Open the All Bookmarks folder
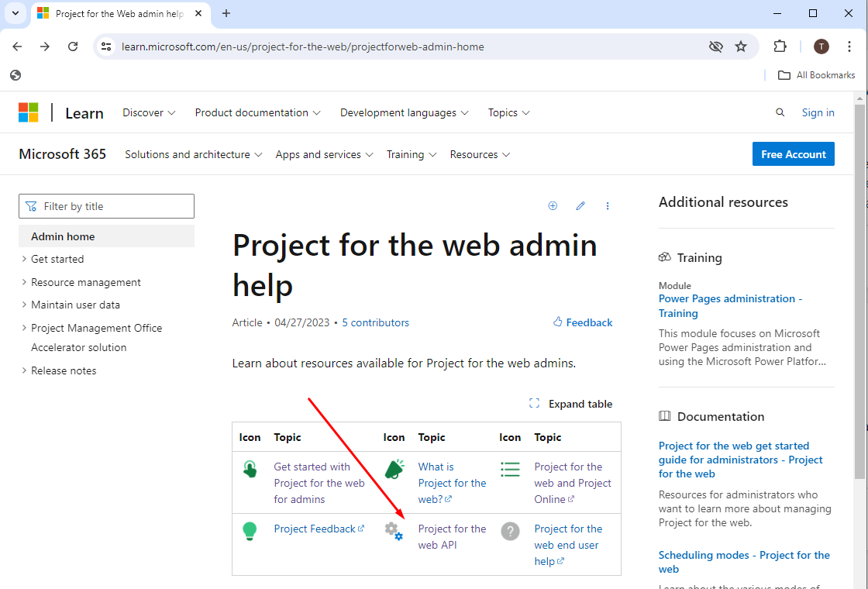 point(817,75)
